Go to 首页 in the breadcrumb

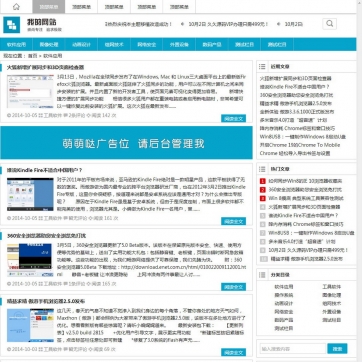click(32, 56)
